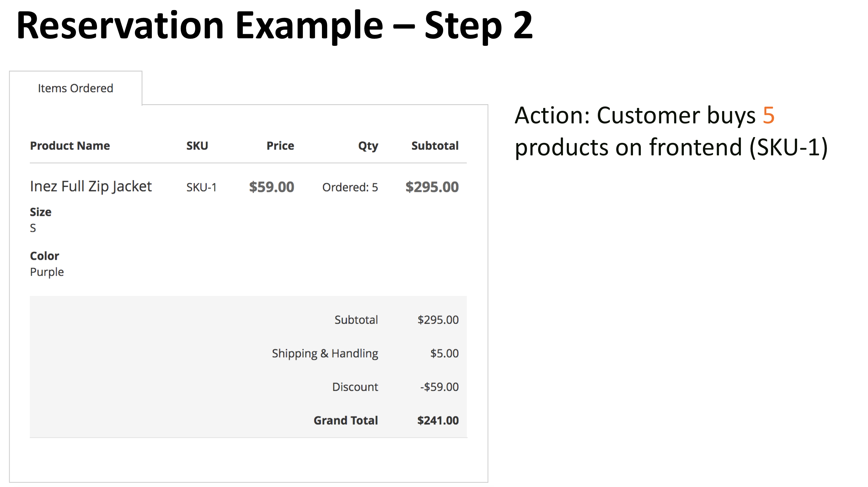
Task: Switch to the Items Ordered tab
Action: (76, 88)
